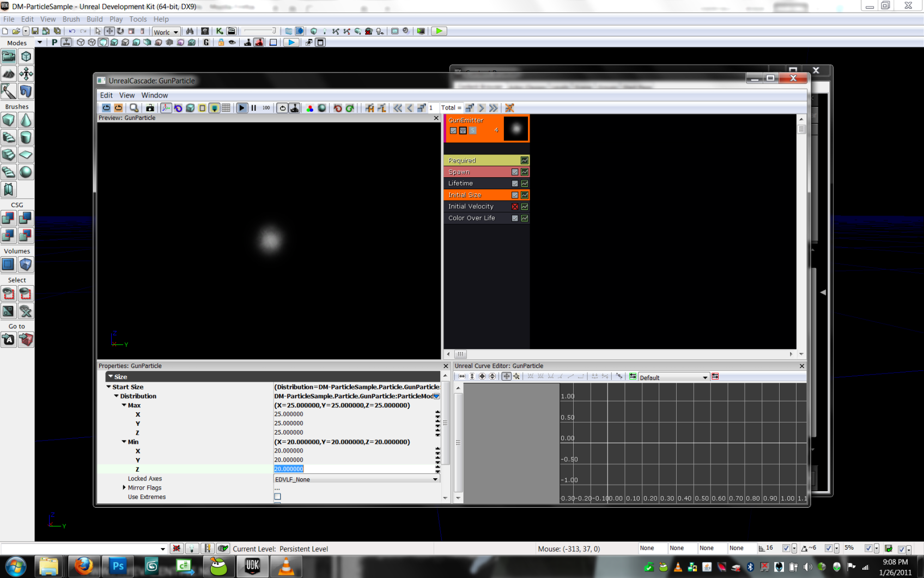
Task: Click RGB Background Color icon in Cascade
Action: point(310,108)
